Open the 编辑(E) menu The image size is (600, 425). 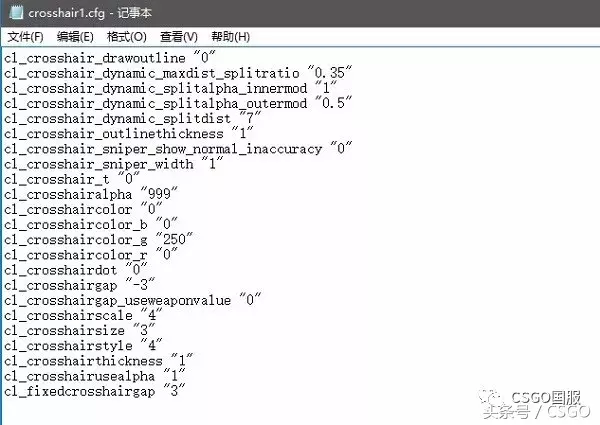click(x=75, y=37)
